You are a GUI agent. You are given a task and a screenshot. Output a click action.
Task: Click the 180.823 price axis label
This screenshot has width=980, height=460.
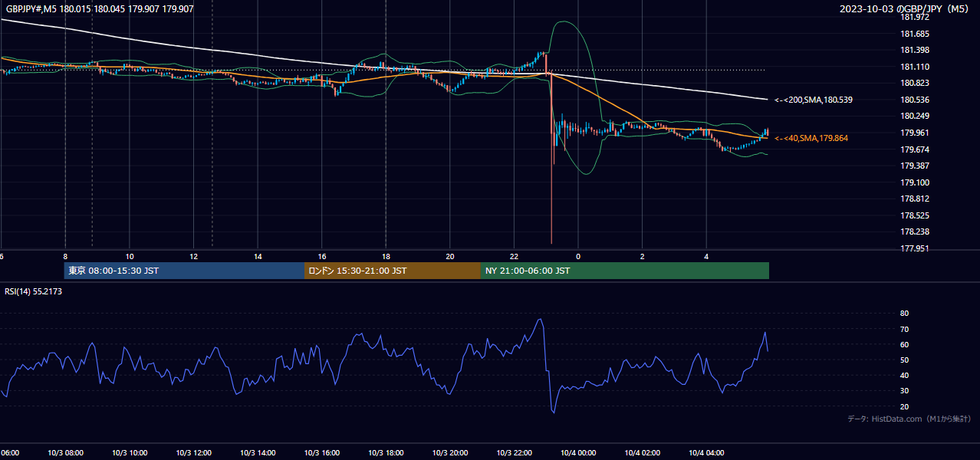pyautogui.click(x=914, y=84)
